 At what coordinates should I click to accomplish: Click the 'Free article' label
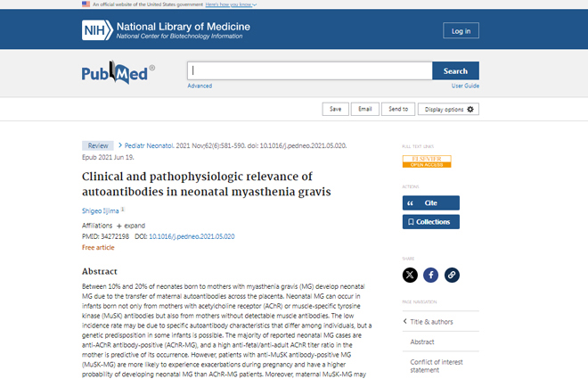(x=98, y=247)
